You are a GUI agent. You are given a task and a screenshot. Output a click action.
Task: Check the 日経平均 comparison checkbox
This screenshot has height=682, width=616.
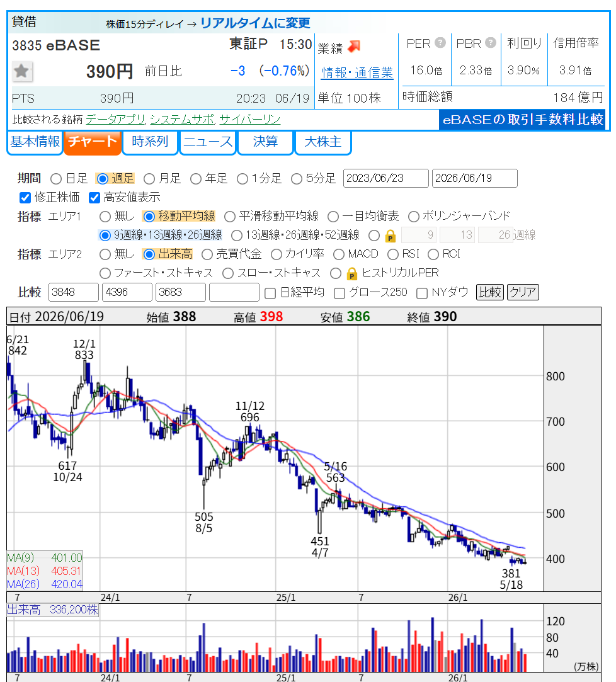pos(270,293)
